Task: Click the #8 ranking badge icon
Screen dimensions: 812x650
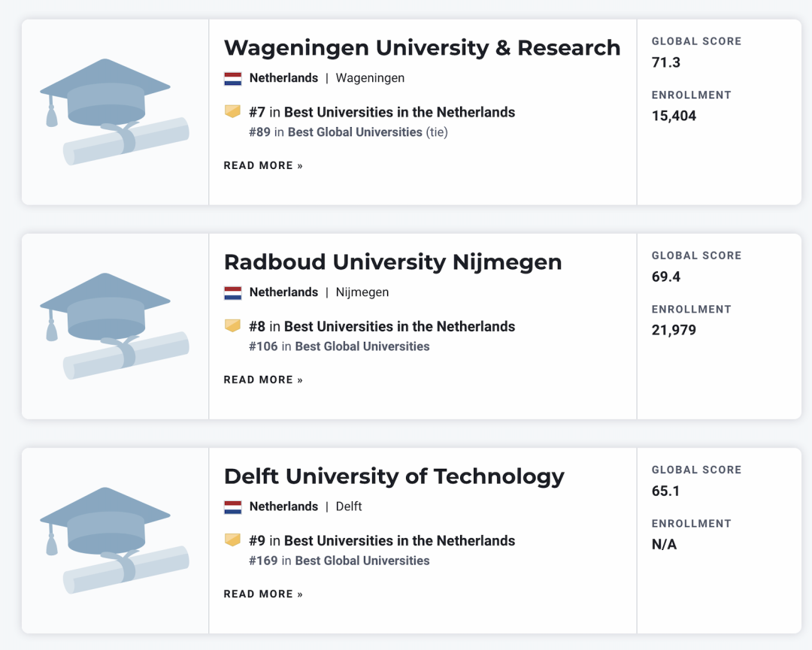Action: [233, 326]
